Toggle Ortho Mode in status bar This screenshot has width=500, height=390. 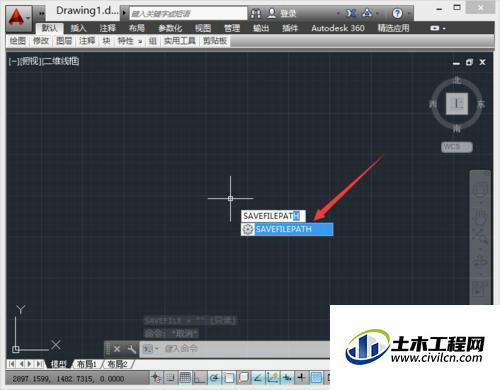tap(199, 378)
